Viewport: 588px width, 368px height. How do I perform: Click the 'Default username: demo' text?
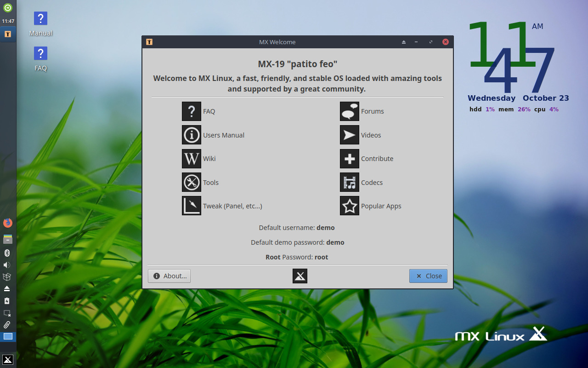[x=297, y=228]
